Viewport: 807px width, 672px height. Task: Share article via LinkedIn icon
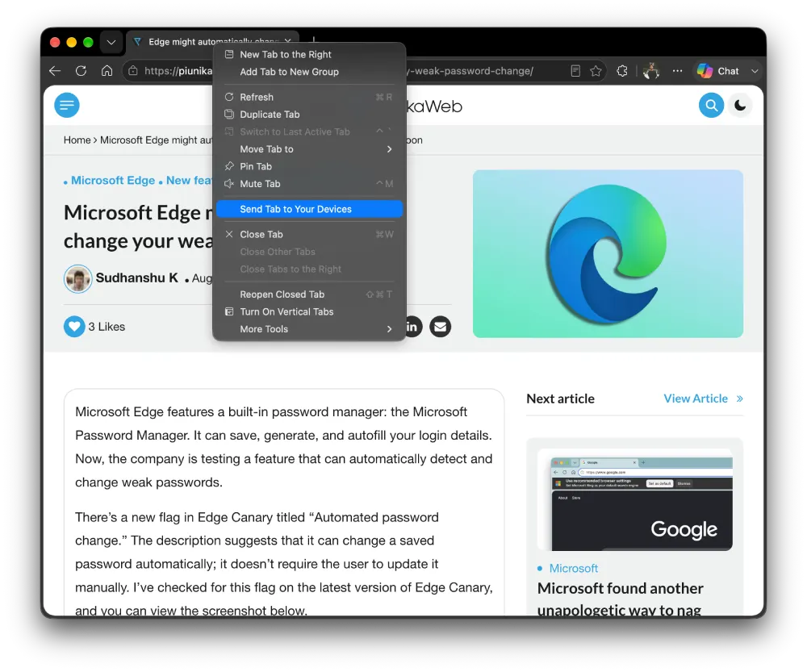tap(412, 327)
